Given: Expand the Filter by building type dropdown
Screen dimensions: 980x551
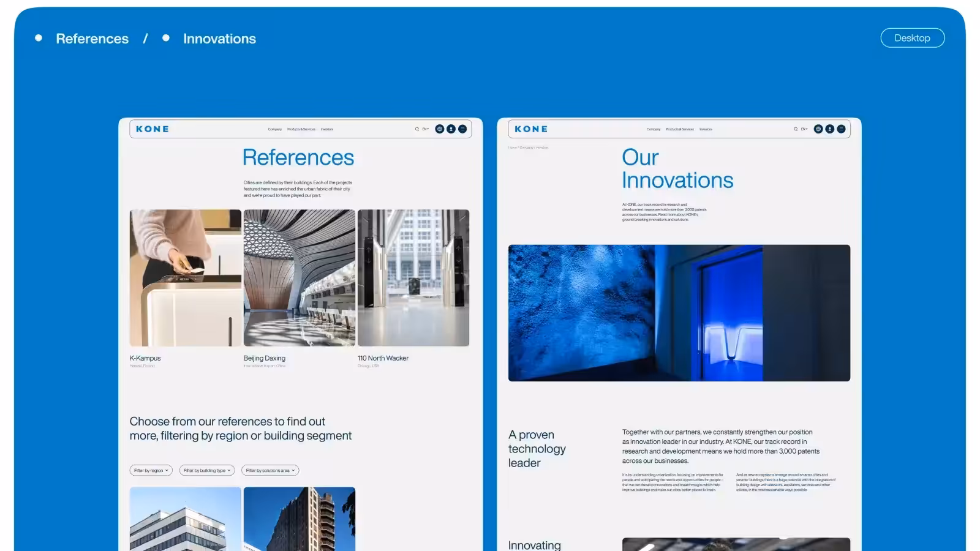Looking at the screenshot, I should pos(207,471).
